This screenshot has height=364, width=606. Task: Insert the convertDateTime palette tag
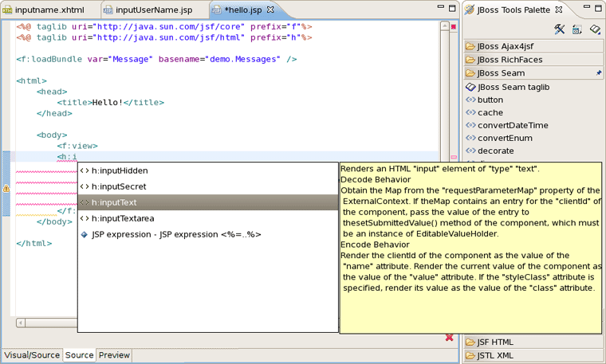coord(512,125)
